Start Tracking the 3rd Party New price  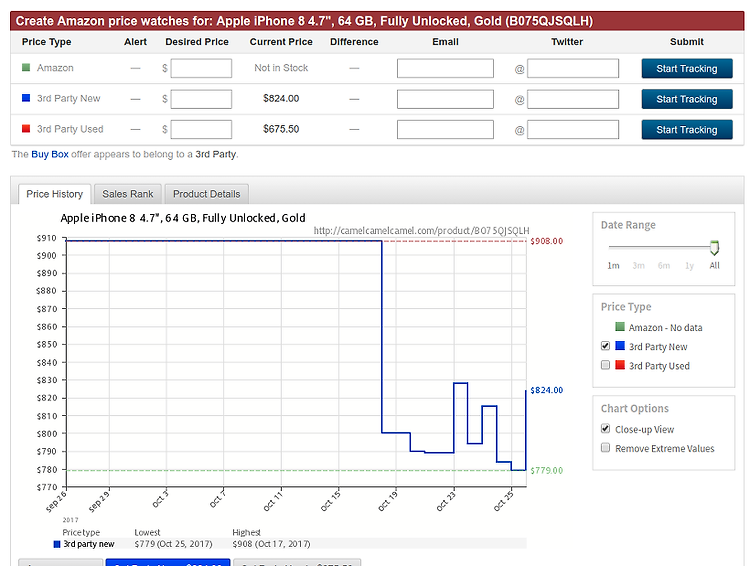pyautogui.click(x=687, y=99)
